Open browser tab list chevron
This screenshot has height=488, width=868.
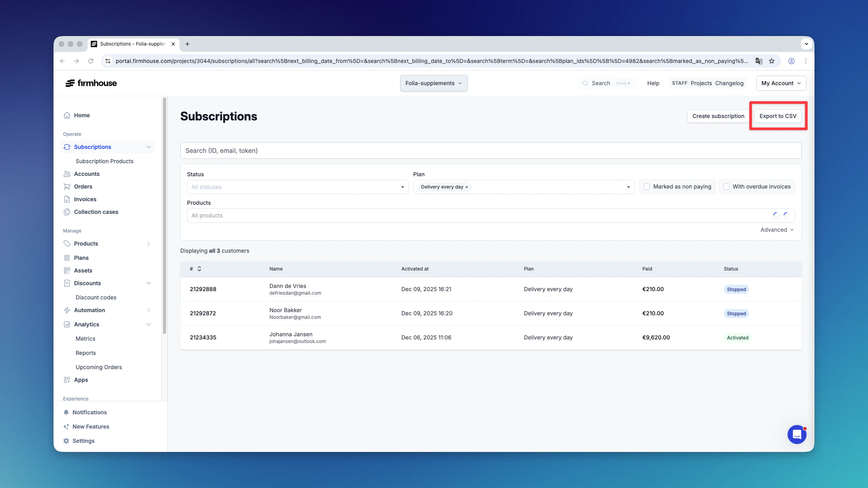(x=806, y=44)
